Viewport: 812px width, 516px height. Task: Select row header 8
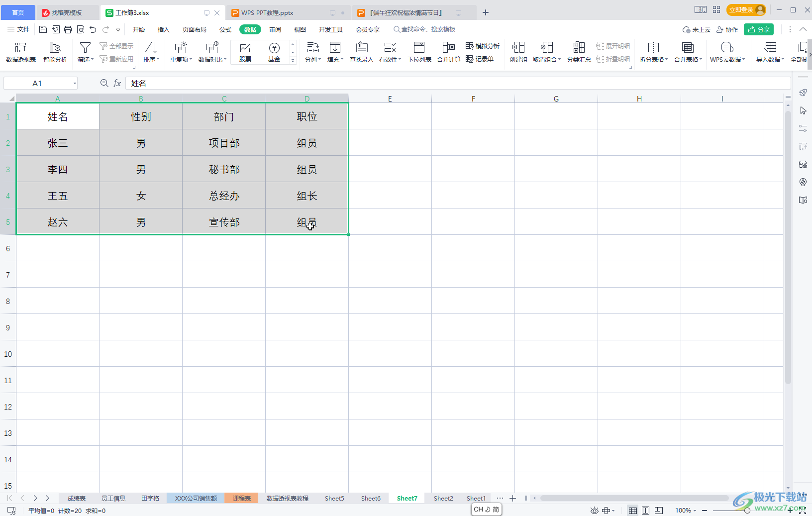pyautogui.click(x=8, y=301)
